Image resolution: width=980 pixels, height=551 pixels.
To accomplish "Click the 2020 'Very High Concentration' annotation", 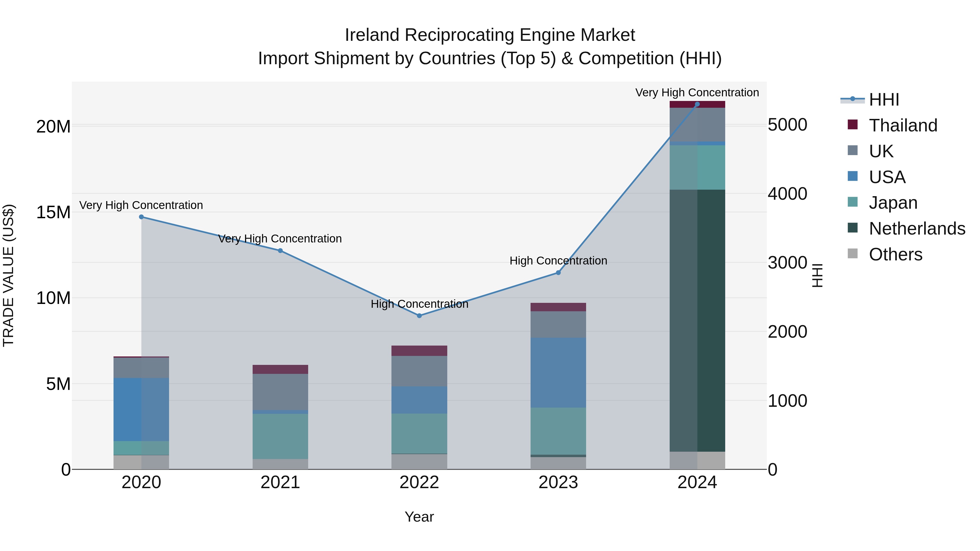I will [x=141, y=205].
